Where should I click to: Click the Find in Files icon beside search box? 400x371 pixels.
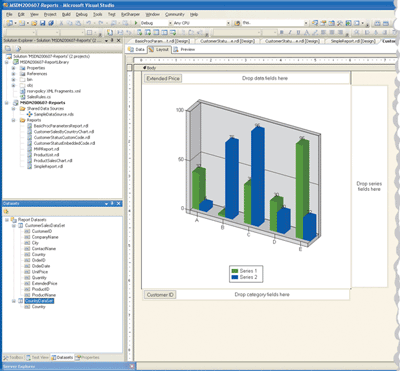click(x=237, y=23)
